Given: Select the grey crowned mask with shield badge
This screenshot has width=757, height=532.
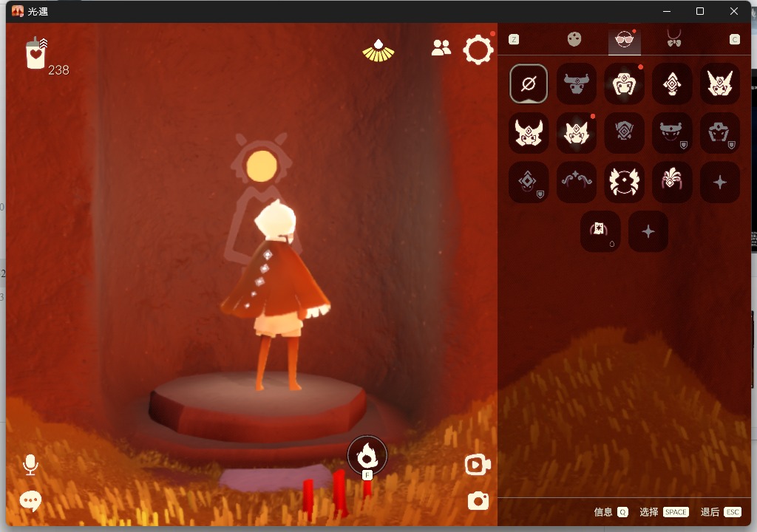Looking at the screenshot, I should (671, 133).
